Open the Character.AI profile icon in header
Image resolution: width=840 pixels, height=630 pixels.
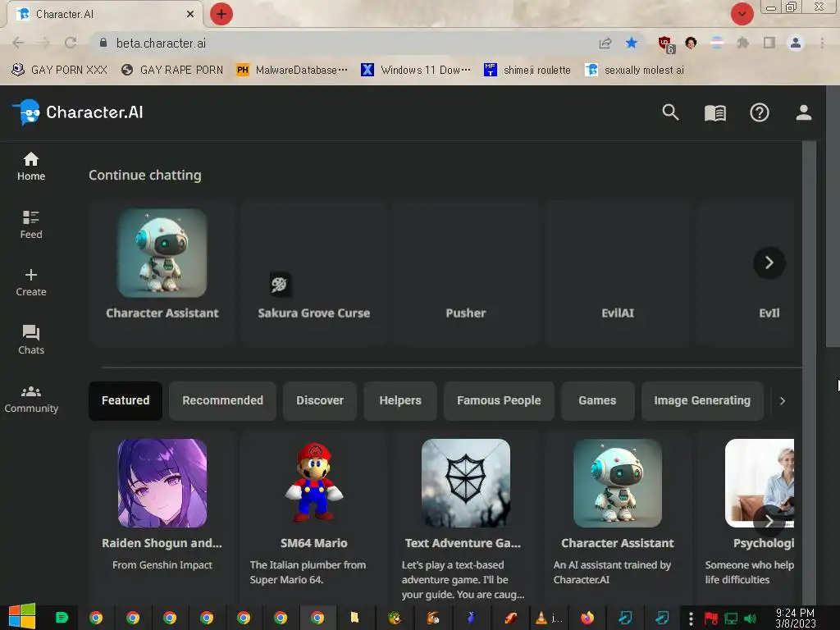804,112
